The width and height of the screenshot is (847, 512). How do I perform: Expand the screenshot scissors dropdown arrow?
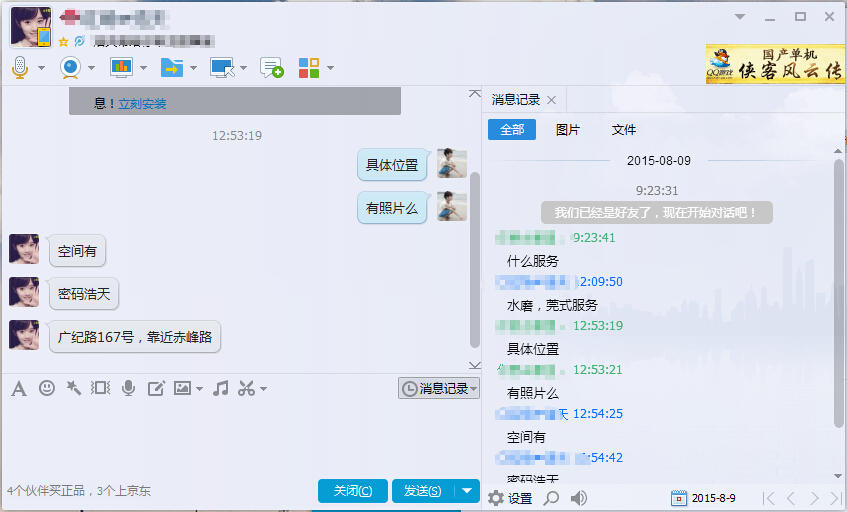pos(263,389)
